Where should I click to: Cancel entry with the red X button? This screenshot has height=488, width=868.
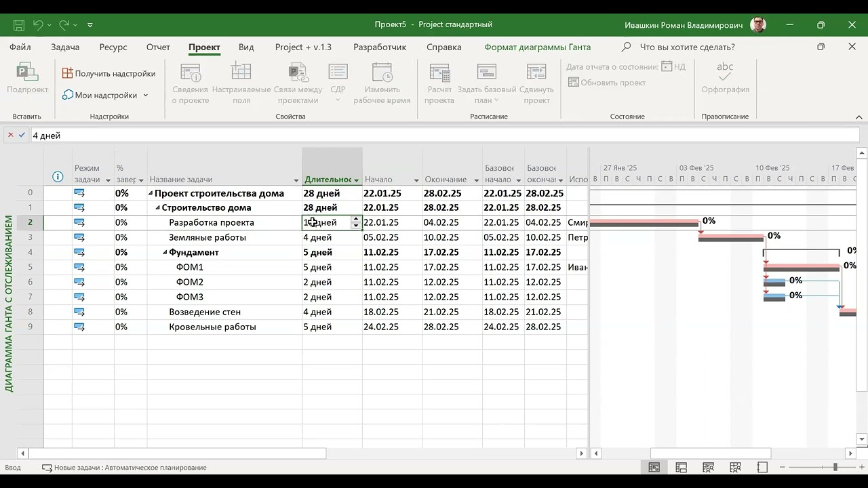[x=10, y=135]
